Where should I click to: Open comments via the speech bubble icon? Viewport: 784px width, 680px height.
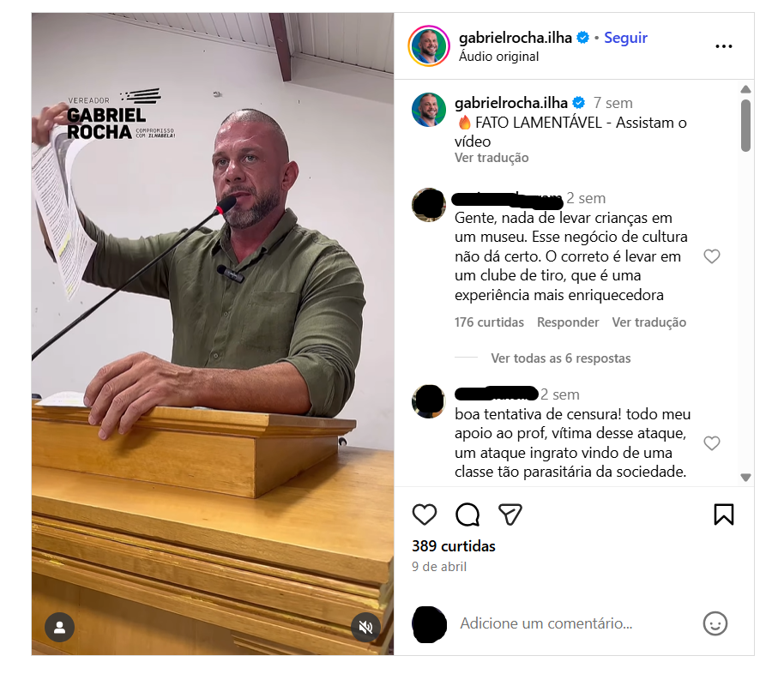coord(467,515)
